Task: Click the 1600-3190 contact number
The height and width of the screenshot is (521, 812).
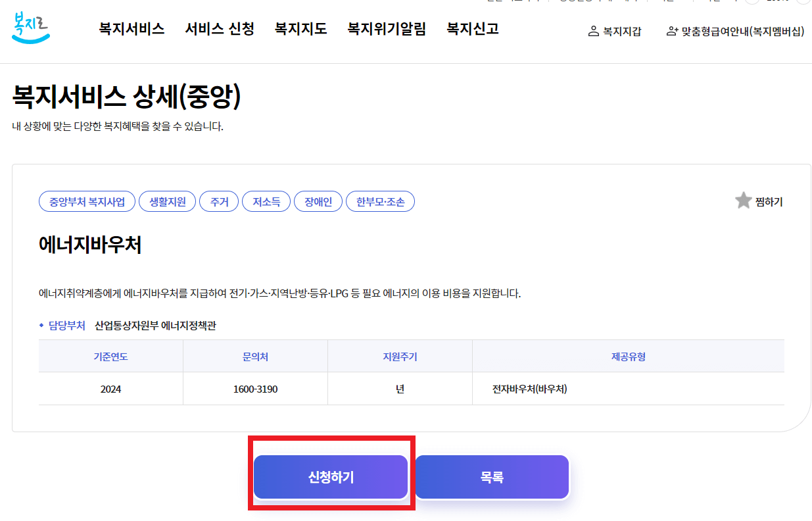Action: [254, 389]
